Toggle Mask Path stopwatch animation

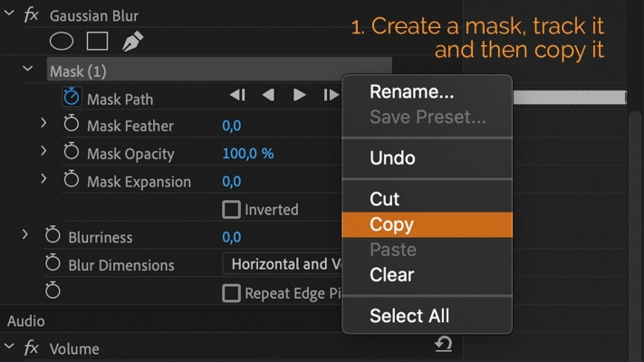pos(72,97)
